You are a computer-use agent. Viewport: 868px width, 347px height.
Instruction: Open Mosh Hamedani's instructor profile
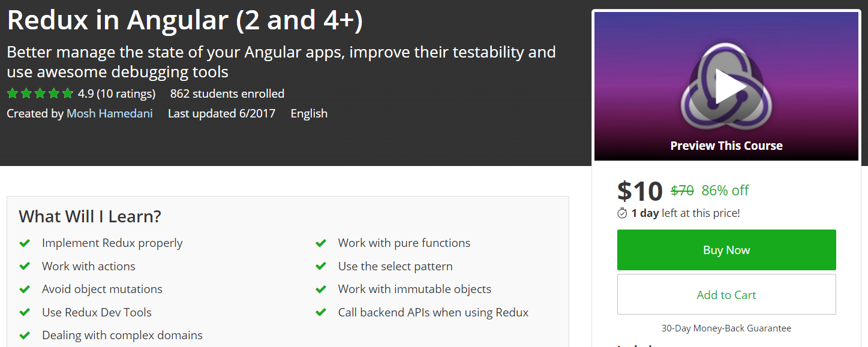(110, 113)
